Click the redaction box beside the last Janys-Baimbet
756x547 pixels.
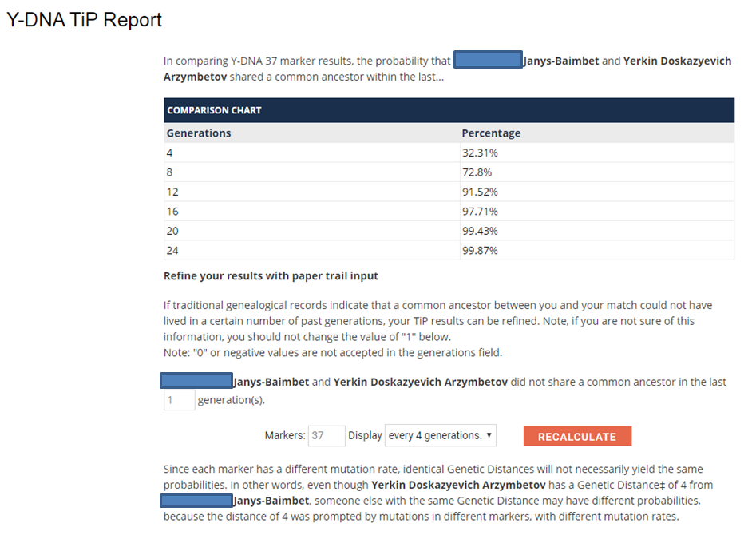click(196, 500)
